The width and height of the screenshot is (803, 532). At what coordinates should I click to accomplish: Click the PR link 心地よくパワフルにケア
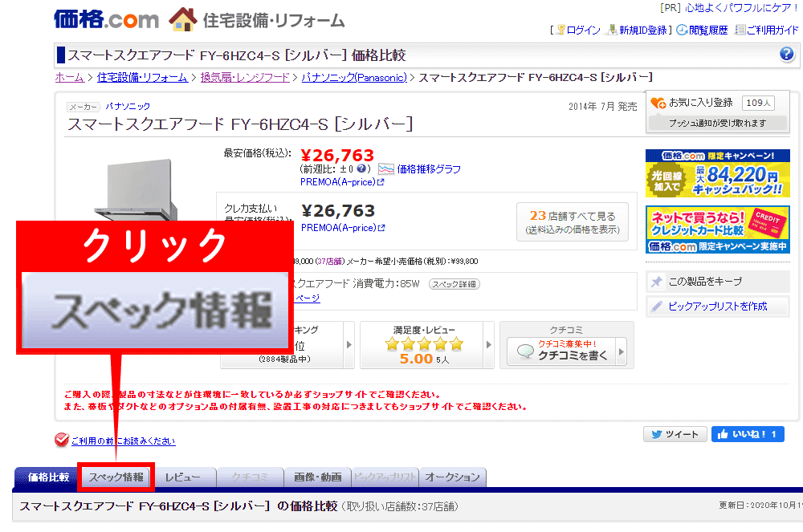(x=741, y=8)
